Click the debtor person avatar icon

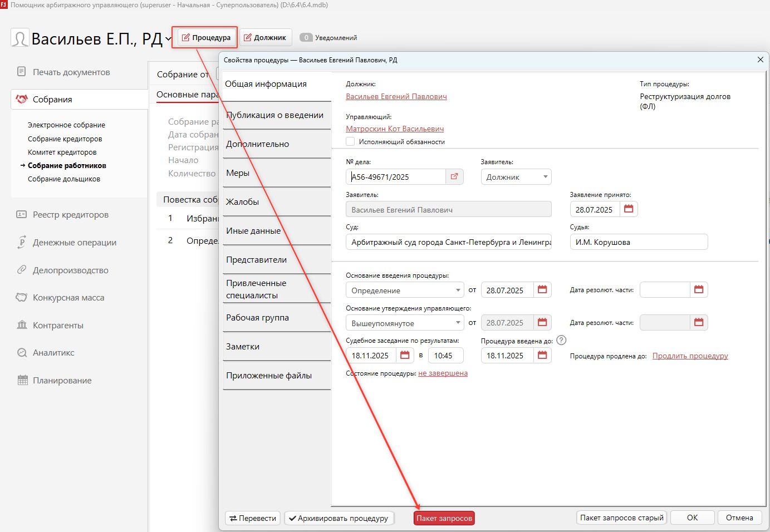point(20,38)
